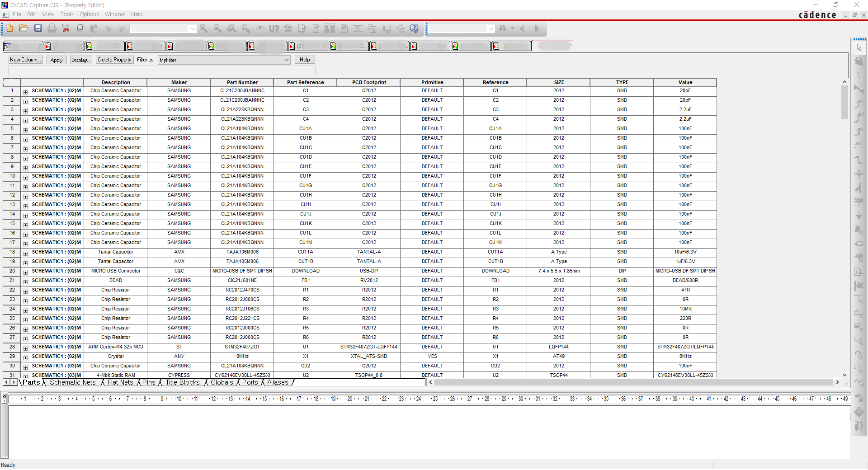Screen dimensions: 868x470
Task: Expand row 18 Tantal Capacitor entry
Action: [25, 253]
